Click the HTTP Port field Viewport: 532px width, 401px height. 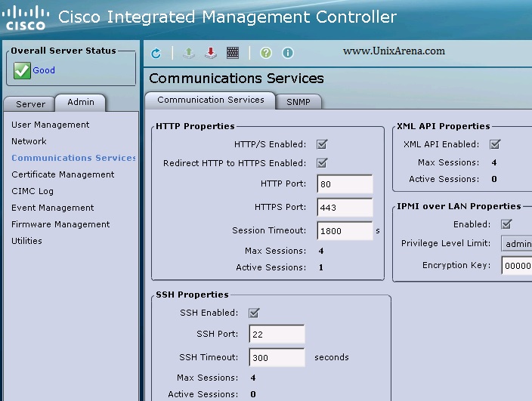tap(345, 184)
